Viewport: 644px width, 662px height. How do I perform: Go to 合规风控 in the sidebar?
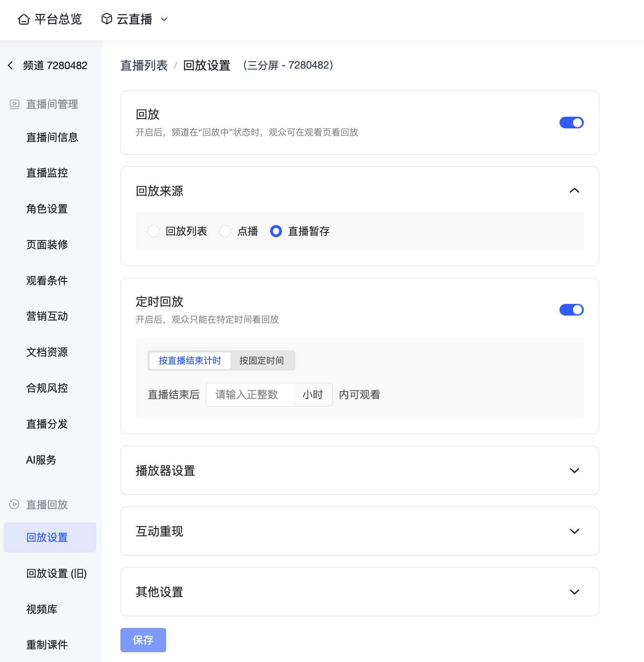pyautogui.click(x=47, y=388)
